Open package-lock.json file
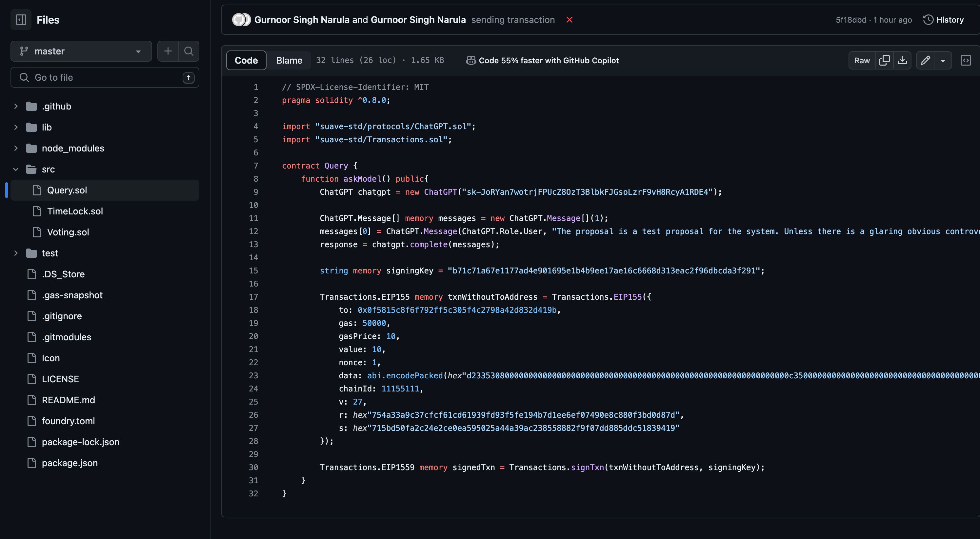Image resolution: width=980 pixels, height=539 pixels. (81, 442)
